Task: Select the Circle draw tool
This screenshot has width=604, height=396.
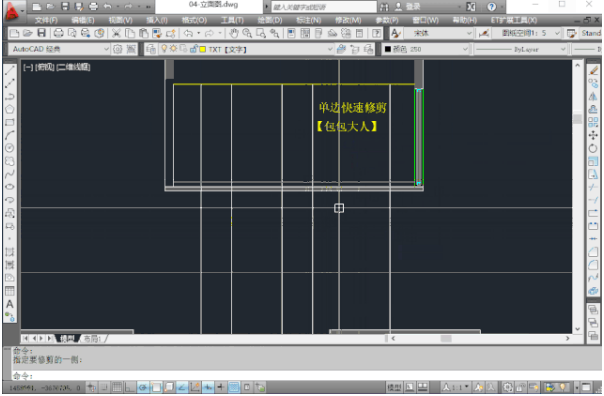Action: pos(10,148)
